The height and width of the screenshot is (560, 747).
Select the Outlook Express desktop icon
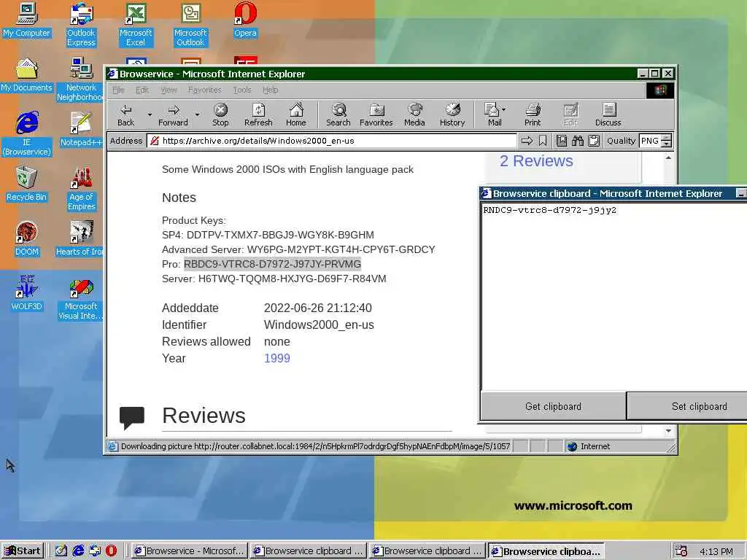pos(81,25)
